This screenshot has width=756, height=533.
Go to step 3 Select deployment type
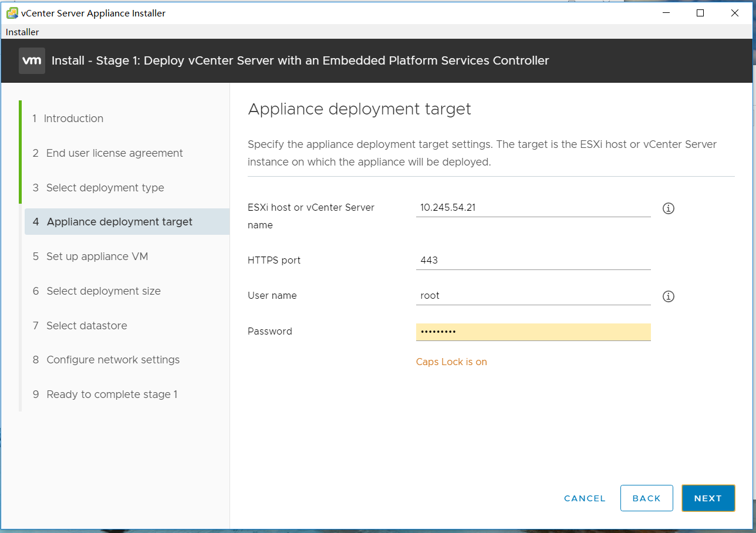98,188
